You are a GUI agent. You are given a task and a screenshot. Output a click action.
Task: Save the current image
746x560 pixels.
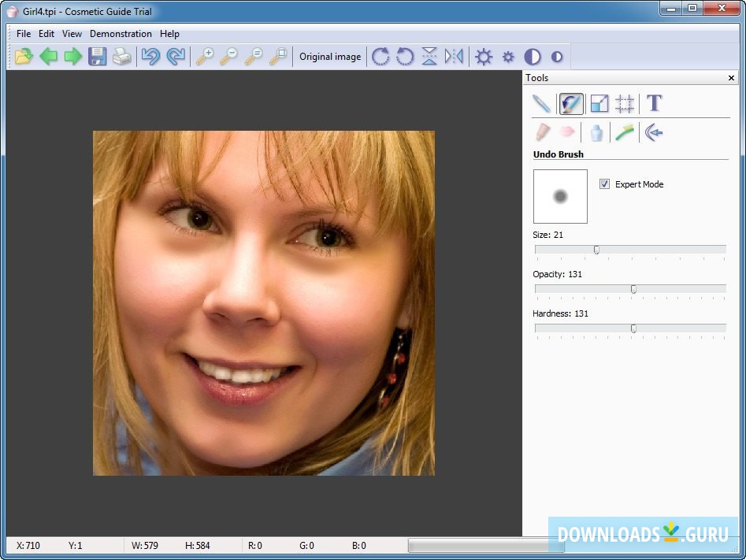[97, 56]
